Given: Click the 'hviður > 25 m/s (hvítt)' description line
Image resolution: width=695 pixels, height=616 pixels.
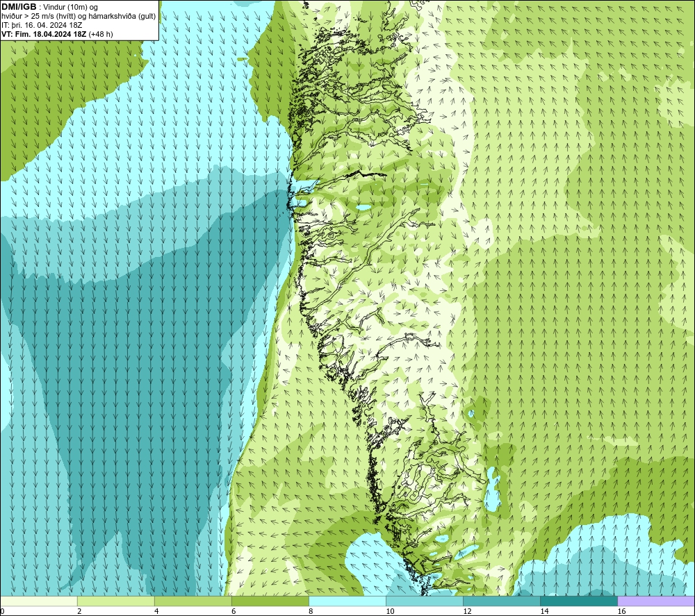Looking at the screenshot, I should coord(79,17).
